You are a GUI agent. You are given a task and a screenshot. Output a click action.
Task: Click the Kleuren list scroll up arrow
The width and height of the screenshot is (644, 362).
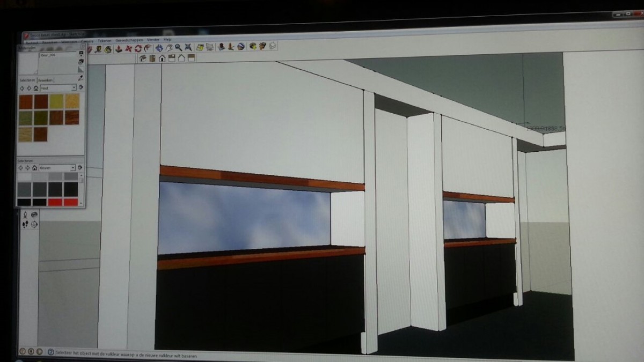(81, 175)
